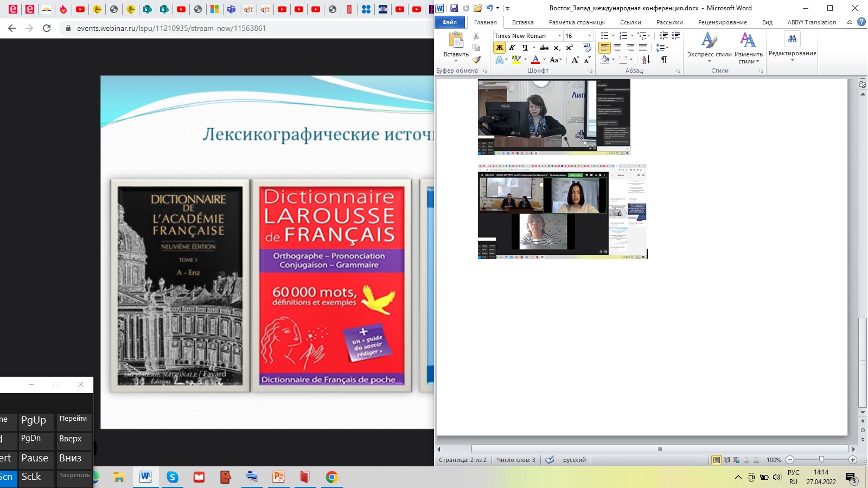Center the paragraph text

point(617,48)
